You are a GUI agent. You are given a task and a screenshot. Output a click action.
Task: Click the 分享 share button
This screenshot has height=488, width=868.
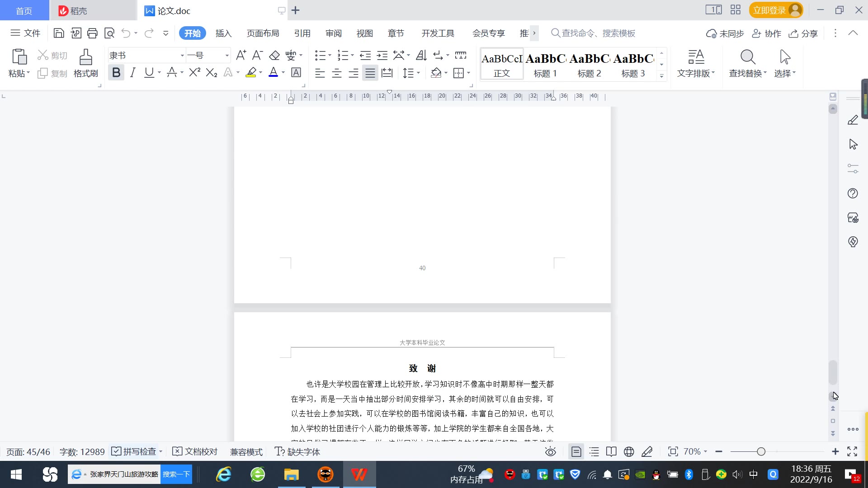803,33
